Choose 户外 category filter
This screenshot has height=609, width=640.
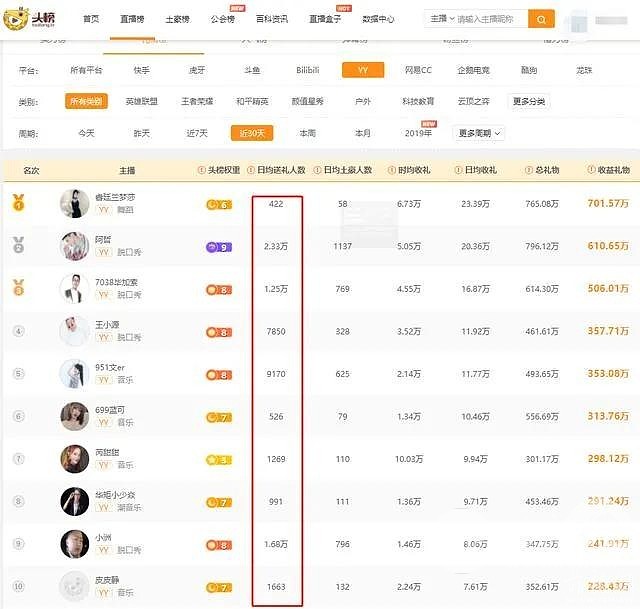(x=363, y=101)
